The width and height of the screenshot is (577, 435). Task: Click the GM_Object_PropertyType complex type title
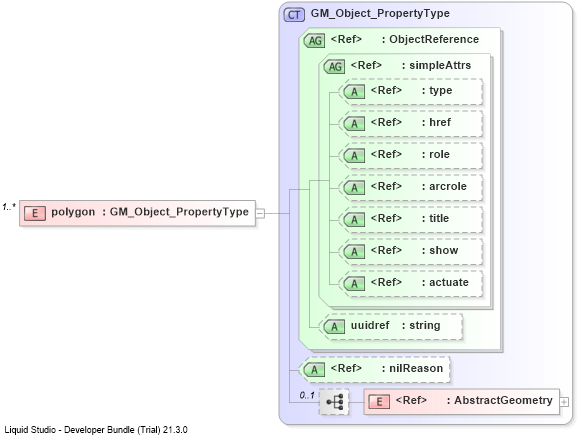(380, 14)
